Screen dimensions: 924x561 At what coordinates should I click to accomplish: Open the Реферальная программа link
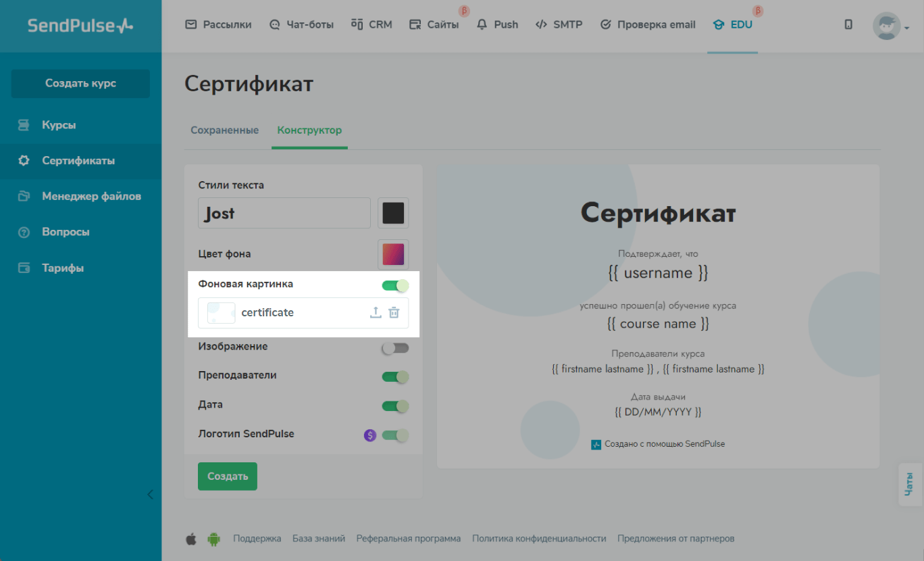(x=409, y=539)
